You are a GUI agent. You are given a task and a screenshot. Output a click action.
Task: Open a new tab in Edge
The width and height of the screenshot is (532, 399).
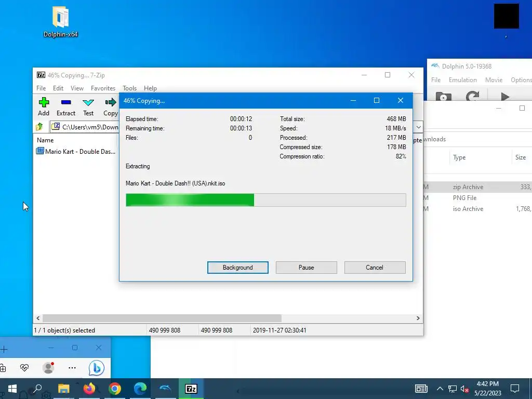[x=4, y=349]
